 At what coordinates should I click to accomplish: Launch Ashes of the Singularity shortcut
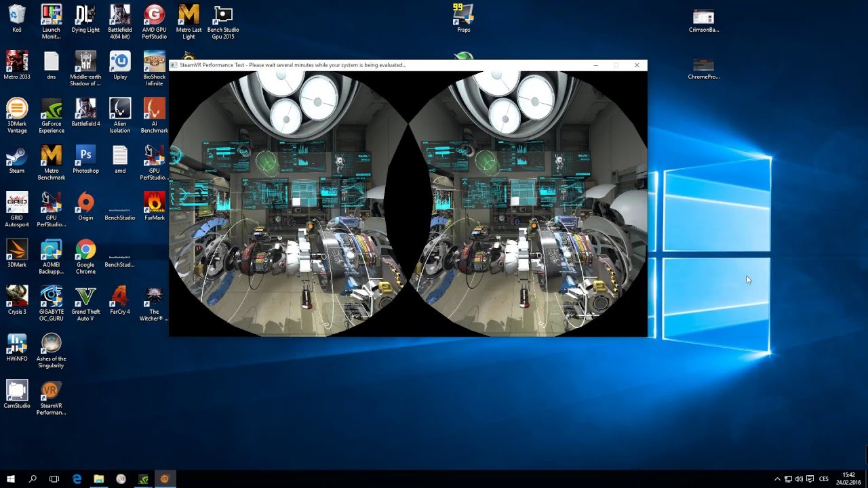click(x=52, y=350)
